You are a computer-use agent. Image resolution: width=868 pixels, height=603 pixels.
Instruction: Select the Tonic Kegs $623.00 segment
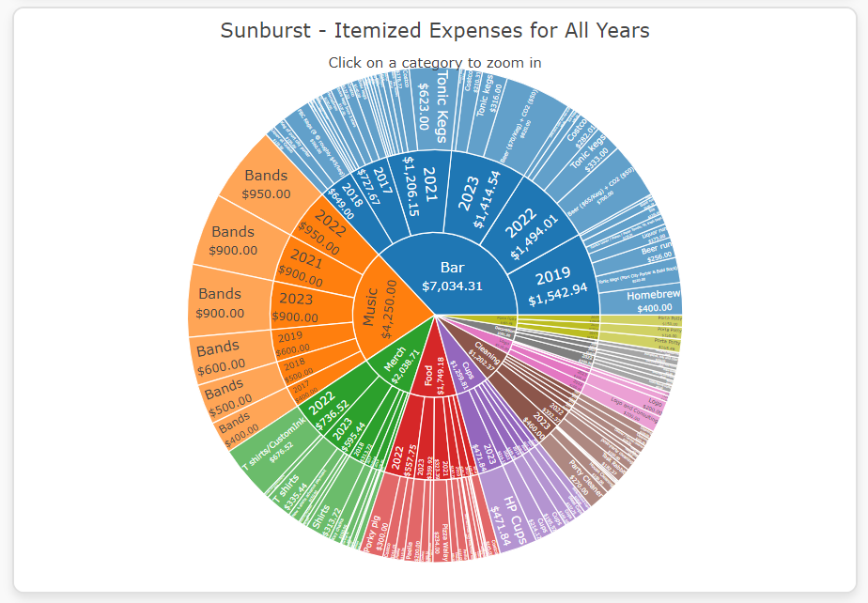click(433, 108)
